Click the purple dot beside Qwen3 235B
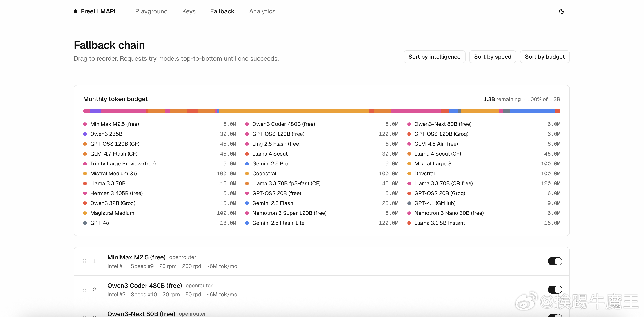This screenshot has height=317, width=644. click(x=85, y=134)
